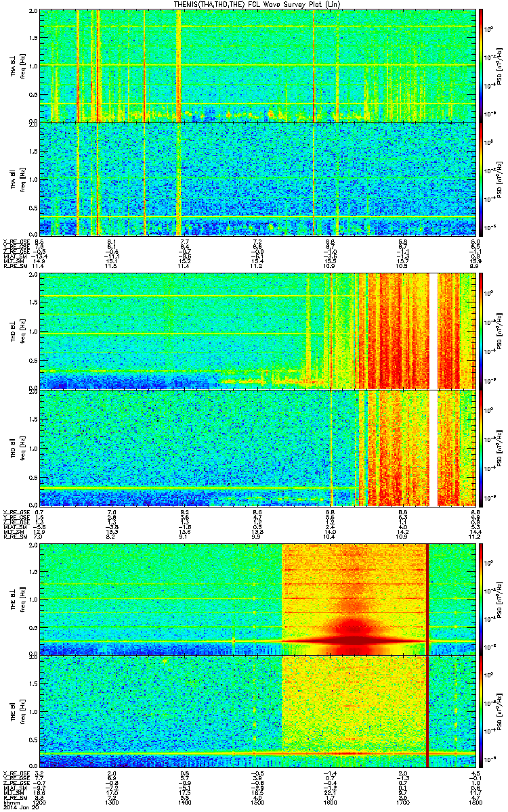508x812 pixels.
Task: Select the THA BL spectrogram panel
Action: 257,66
